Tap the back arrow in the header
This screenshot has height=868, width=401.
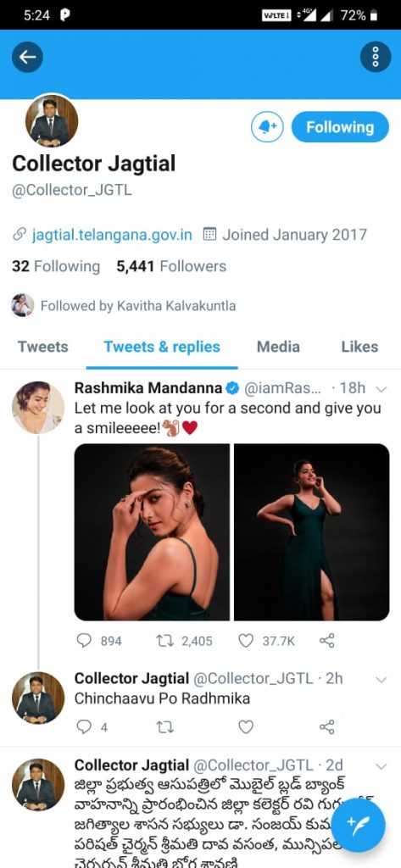[27, 57]
